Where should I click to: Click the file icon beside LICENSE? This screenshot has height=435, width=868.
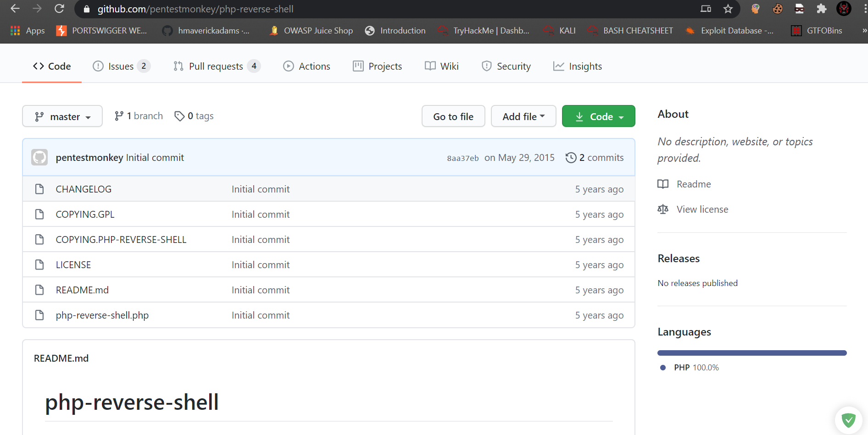[x=39, y=264]
